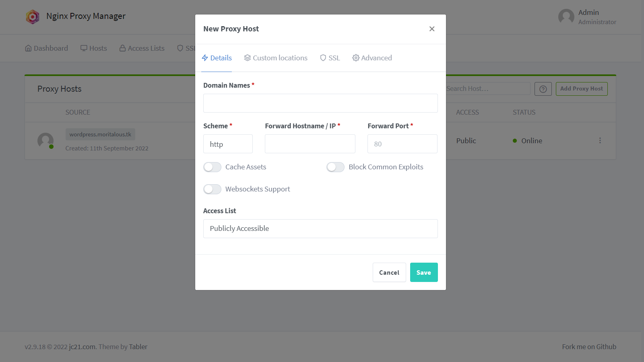Enable Websockets Support switch
This screenshot has width=644, height=362.
point(212,189)
